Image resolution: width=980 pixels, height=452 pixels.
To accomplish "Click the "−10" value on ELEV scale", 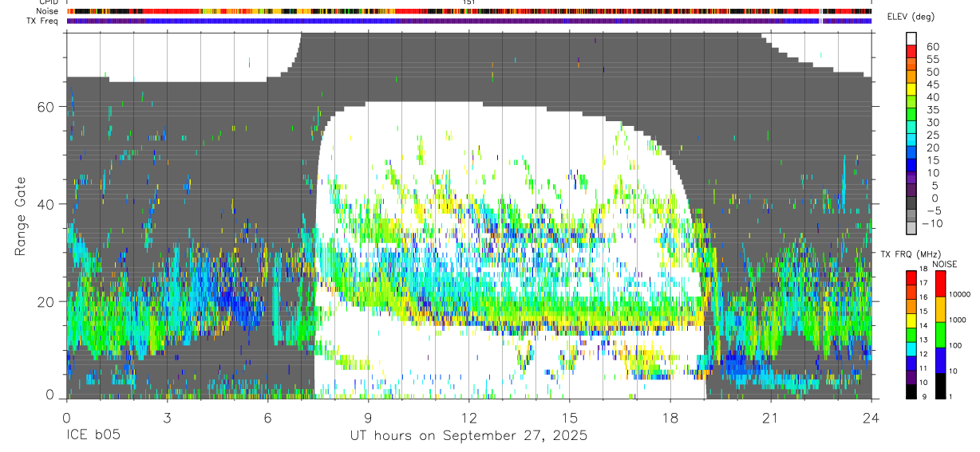I will point(932,224).
